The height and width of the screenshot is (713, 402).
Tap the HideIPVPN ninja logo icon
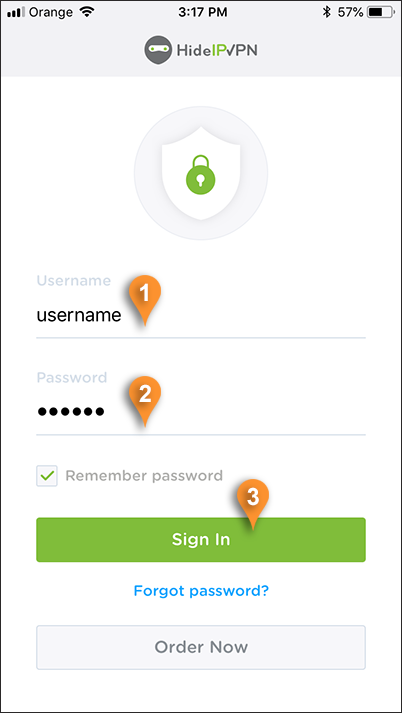[x=158, y=50]
